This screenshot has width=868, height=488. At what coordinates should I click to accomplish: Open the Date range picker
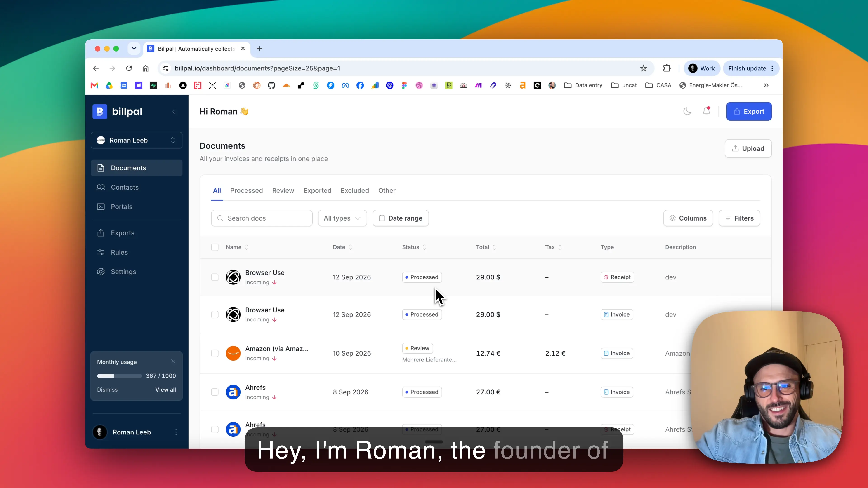point(401,218)
